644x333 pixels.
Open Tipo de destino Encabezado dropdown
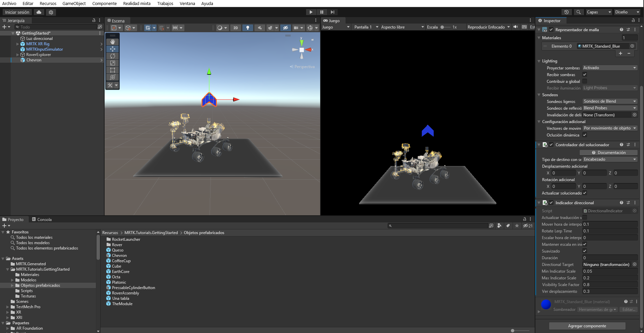tap(610, 159)
